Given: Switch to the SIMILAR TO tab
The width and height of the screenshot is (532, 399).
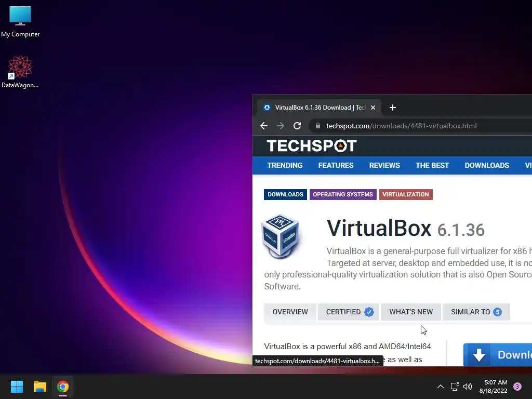Looking at the screenshot, I should tap(476, 312).
